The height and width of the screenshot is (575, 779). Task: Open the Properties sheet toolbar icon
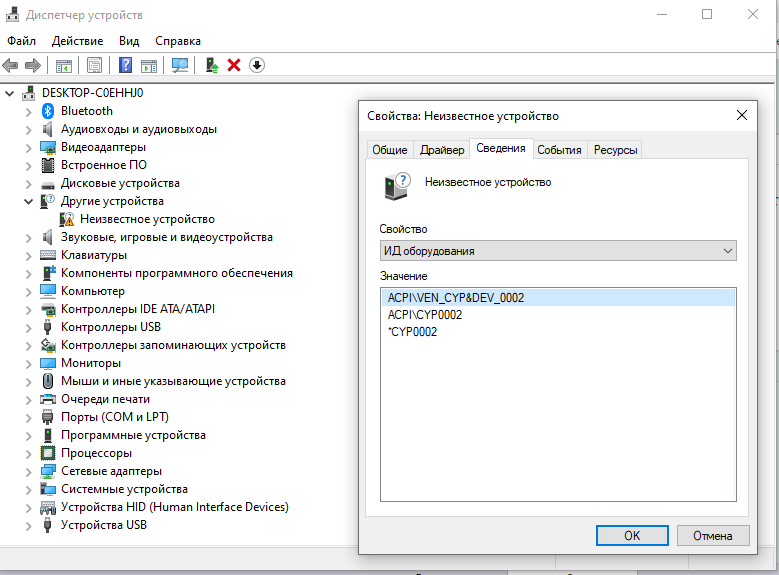click(x=94, y=65)
